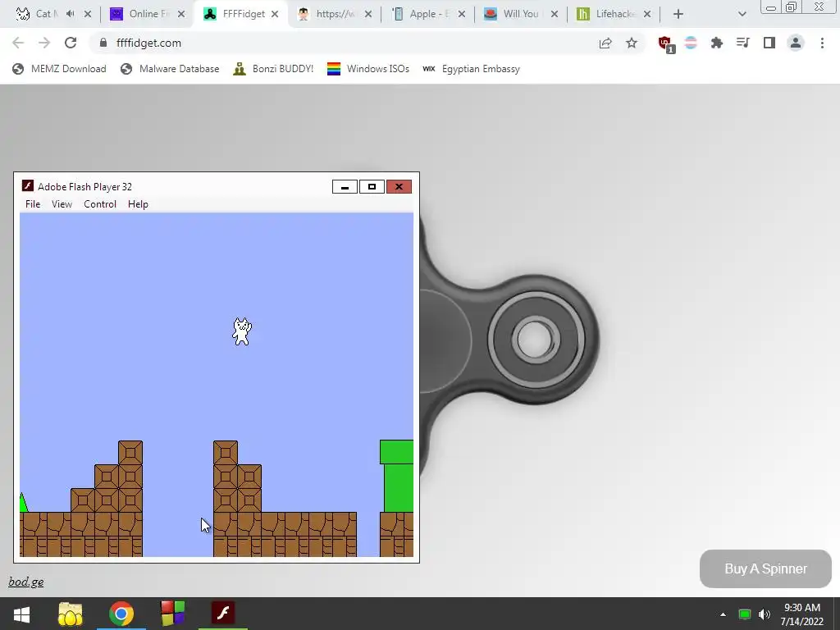The image size is (840, 630).
Task: Open File Explorer eggs folder icon
Action: click(x=71, y=614)
